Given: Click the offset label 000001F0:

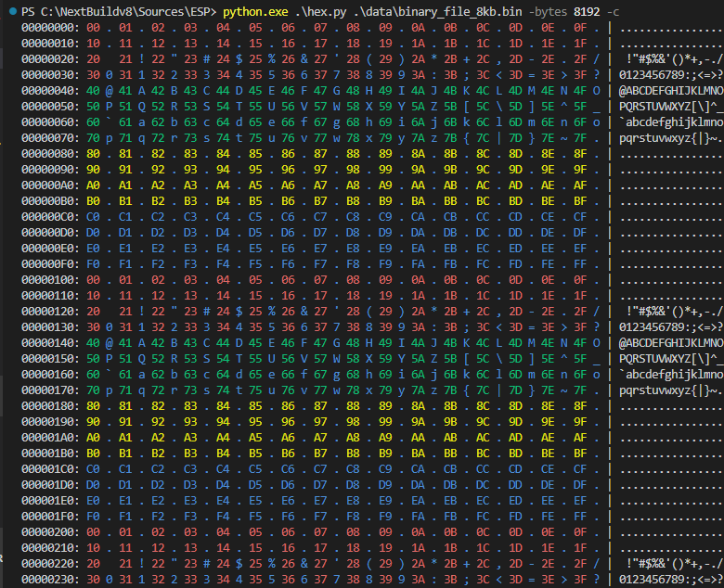Looking at the screenshot, I should point(50,517).
